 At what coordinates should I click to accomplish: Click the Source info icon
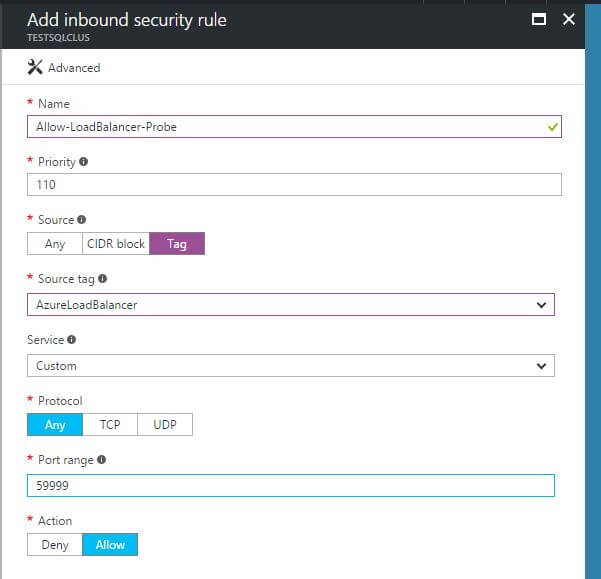[x=81, y=220]
